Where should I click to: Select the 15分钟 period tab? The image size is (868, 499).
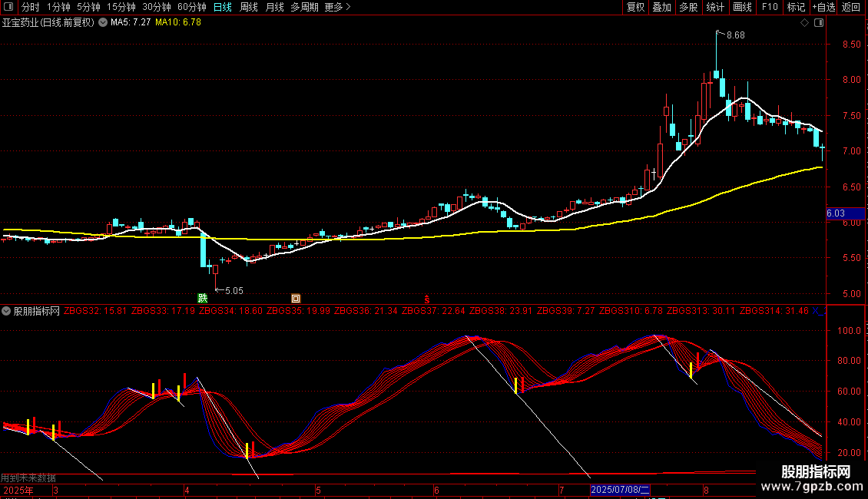(121, 7)
